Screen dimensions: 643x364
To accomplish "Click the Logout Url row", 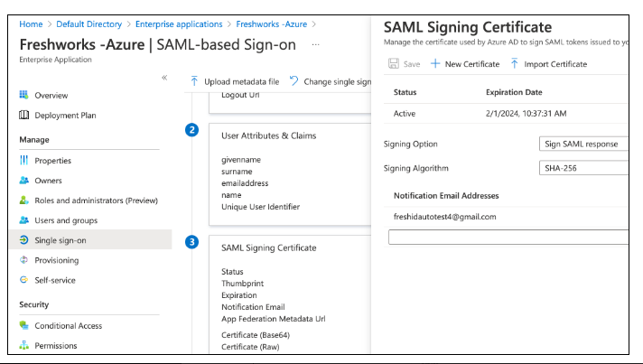I will 240,95.
